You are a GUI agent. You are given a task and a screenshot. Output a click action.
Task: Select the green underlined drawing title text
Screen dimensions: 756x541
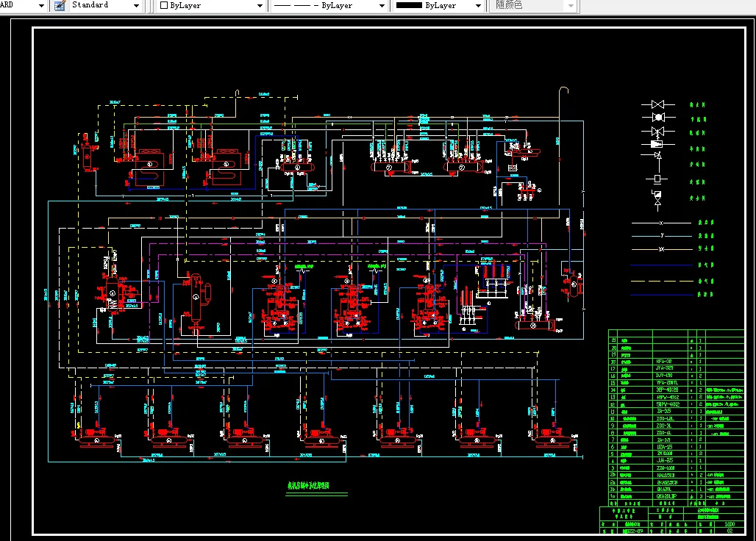(x=309, y=486)
